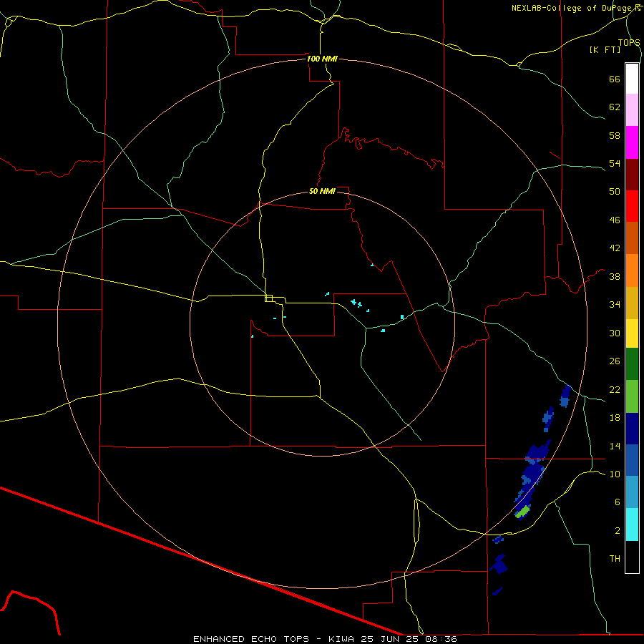Click the white 66+ kft color swatch
The width and height of the screenshot is (644, 644).
pyautogui.click(x=632, y=79)
